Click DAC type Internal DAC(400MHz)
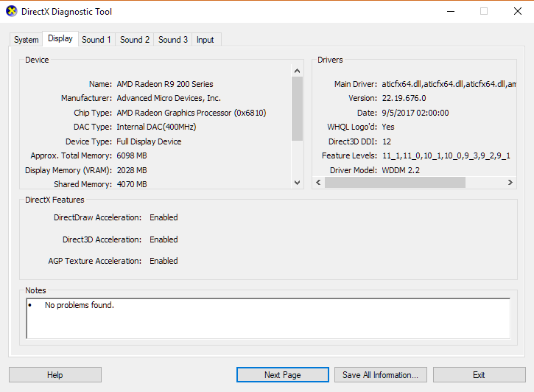 coord(156,127)
